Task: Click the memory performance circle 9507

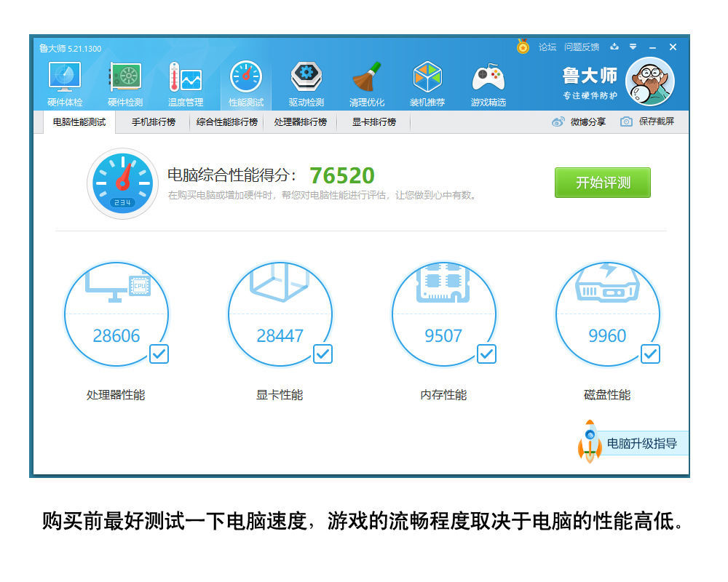Action: 444,314
